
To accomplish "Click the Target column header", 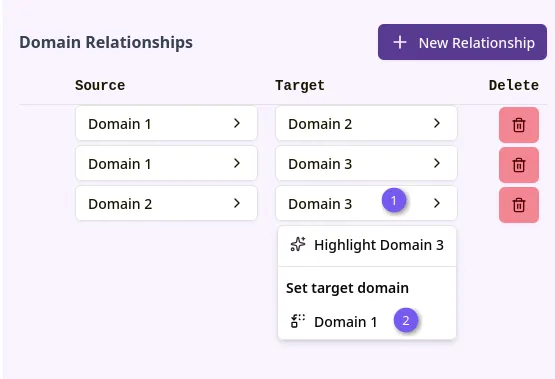I will pyautogui.click(x=300, y=85).
